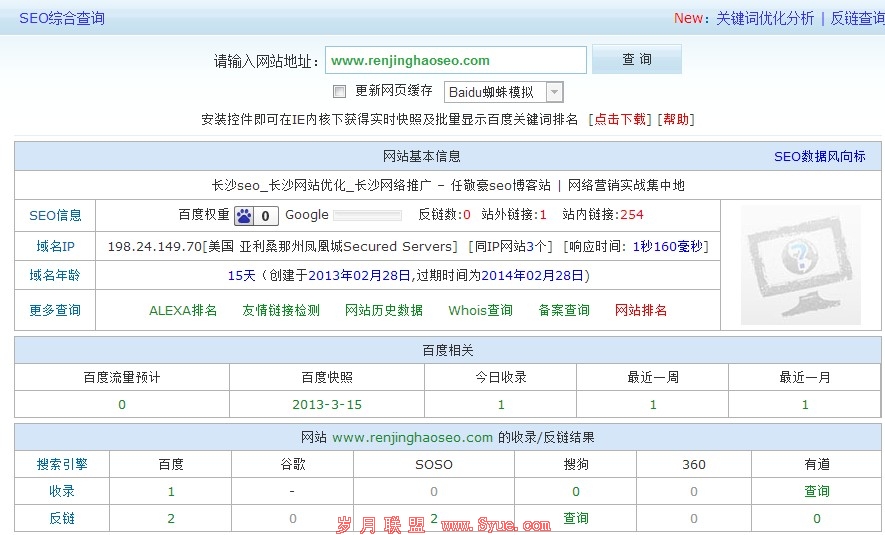Click the 更多查询 row label
This screenshot has height=535, width=885.
(x=55, y=310)
